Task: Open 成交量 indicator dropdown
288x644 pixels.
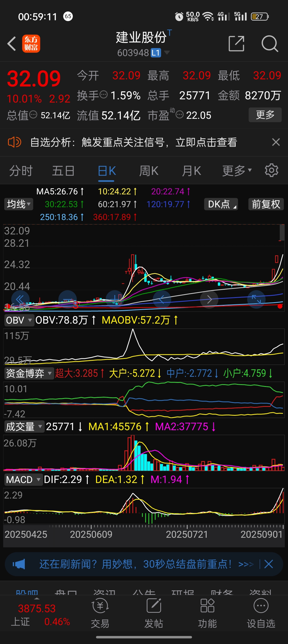Action: [x=24, y=426]
